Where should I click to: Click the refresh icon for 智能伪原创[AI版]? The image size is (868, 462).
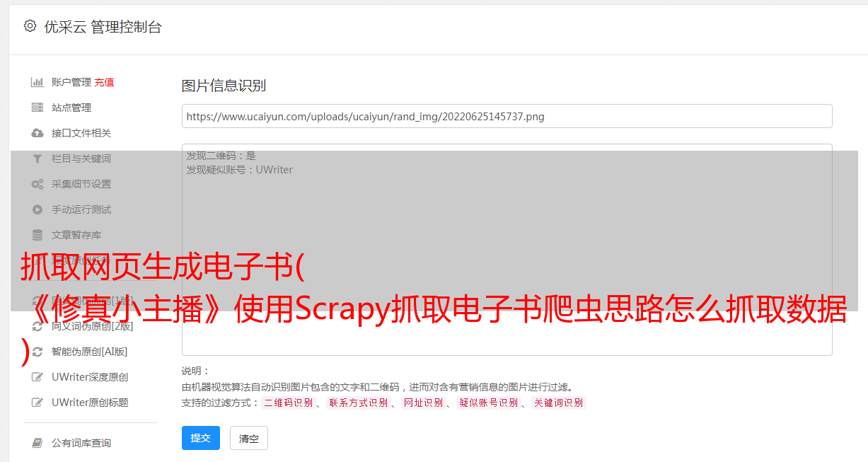coord(37,352)
